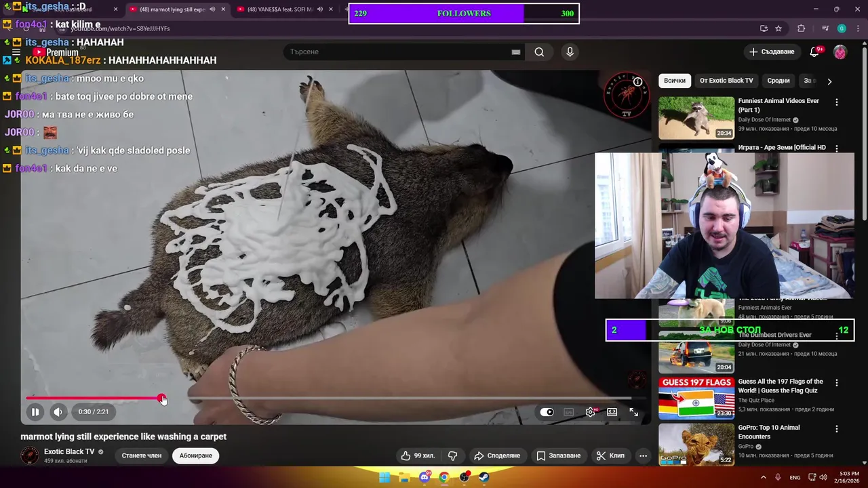The height and width of the screenshot is (488, 868).
Task: Toggle the autoplay switch in player
Action: point(547,412)
